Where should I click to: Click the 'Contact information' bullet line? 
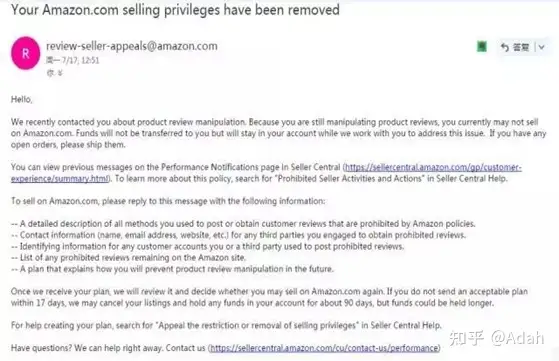(239, 235)
